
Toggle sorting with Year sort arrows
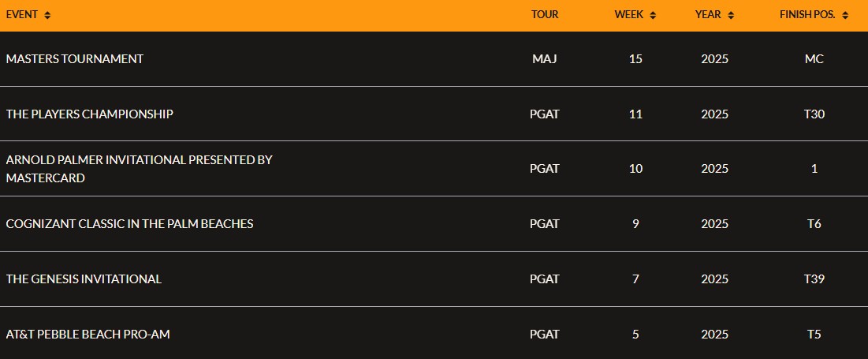(x=731, y=16)
